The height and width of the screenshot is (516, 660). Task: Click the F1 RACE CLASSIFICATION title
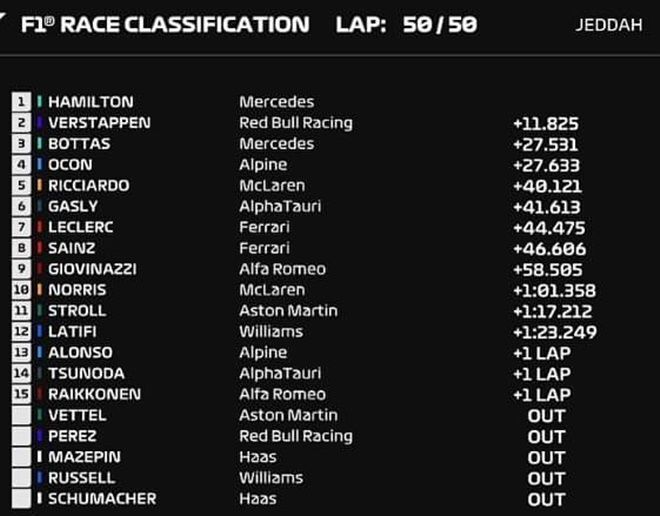(165, 24)
